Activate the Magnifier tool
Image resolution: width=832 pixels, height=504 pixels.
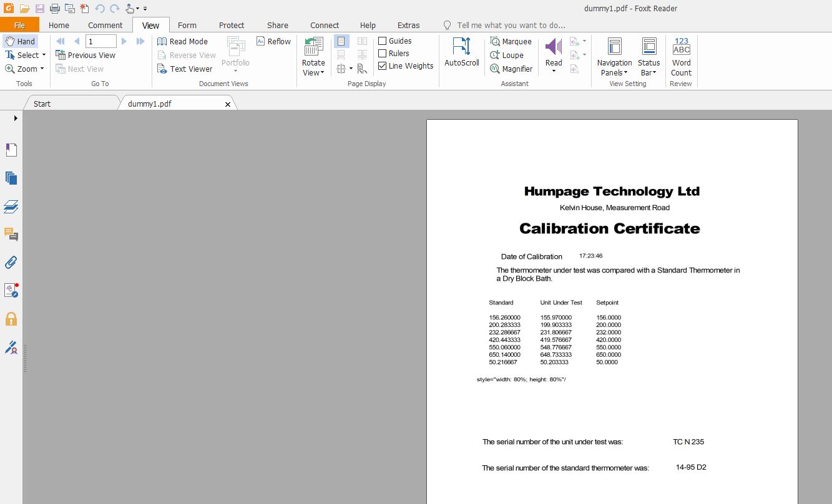tap(511, 69)
